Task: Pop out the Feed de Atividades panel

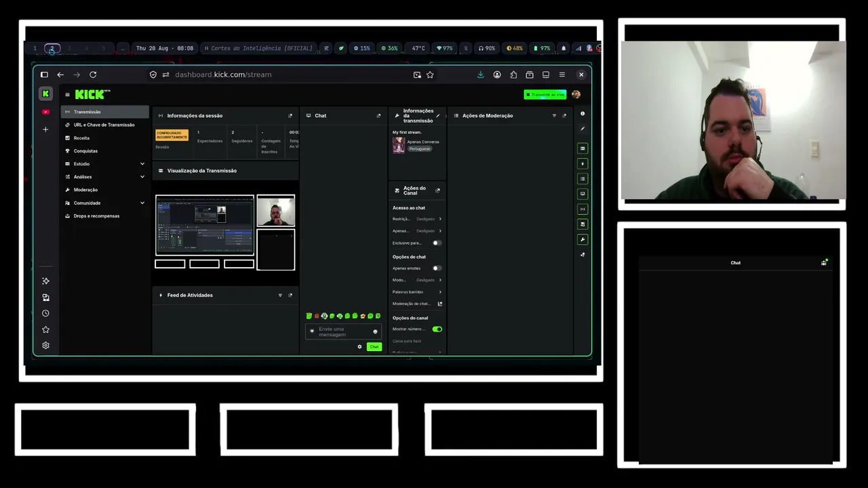Action: 290,296
